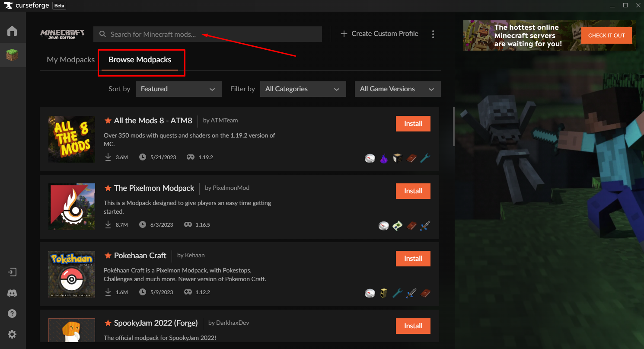This screenshot has height=349, width=644.
Task: Click the yellow block category icon on Pokehaan Craft
Action: pos(384,293)
